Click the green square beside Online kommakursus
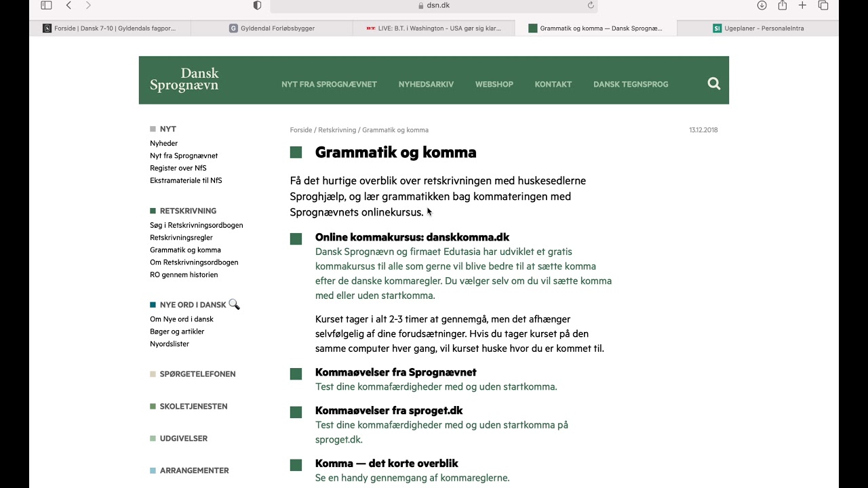This screenshot has height=488, width=868. click(x=296, y=239)
